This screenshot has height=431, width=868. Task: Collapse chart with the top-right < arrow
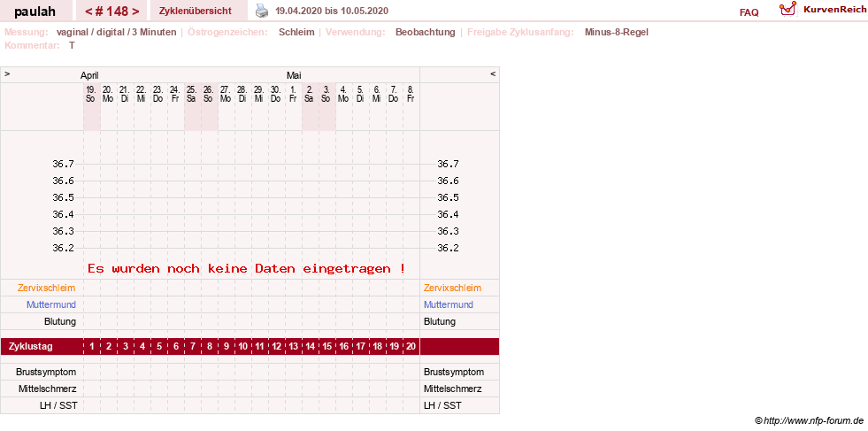tap(493, 73)
